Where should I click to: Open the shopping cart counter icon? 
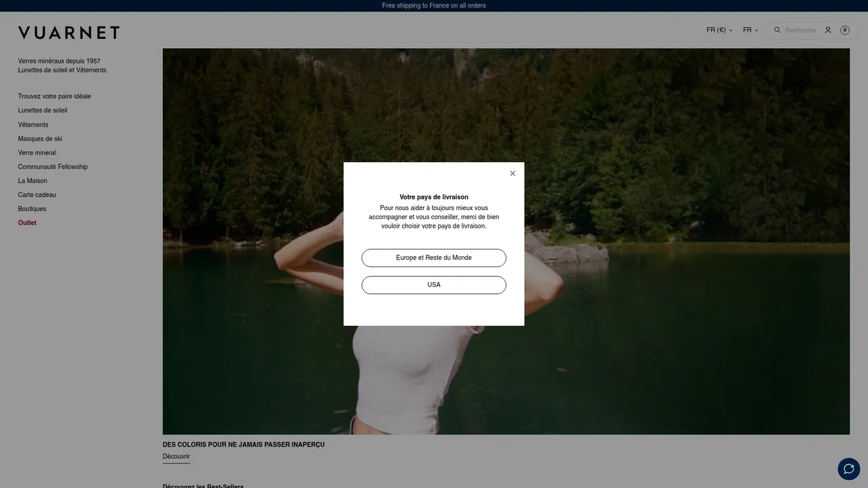tap(845, 30)
